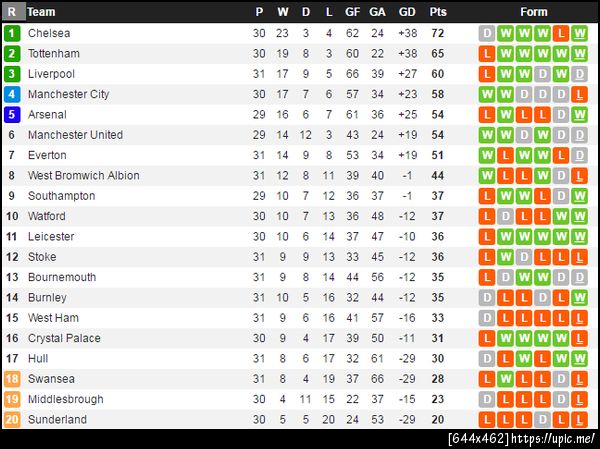Click the Team column header
600x449 pixels.
coord(41,12)
